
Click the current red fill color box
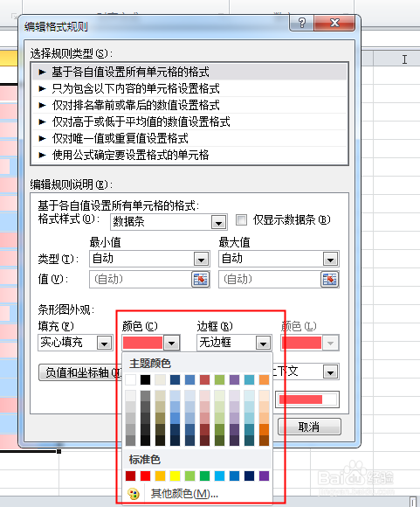point(143,343)
